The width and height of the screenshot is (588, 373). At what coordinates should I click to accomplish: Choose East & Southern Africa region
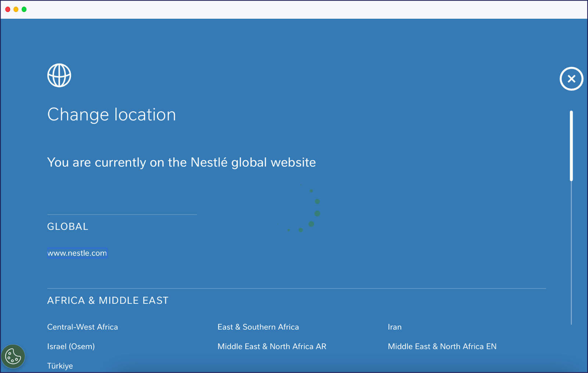[x=258, y=327]
